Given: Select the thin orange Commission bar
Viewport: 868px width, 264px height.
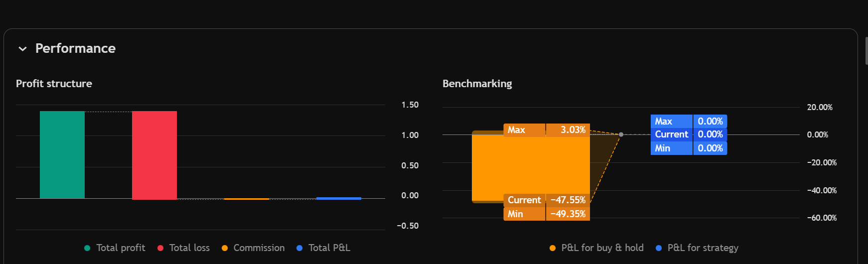Looking at the screenshot, I should click(247, 199).
